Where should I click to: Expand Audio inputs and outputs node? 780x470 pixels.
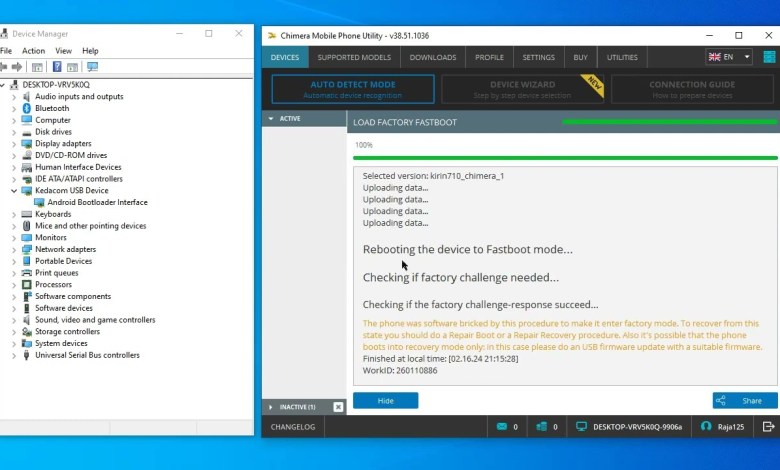coord(14,96)
